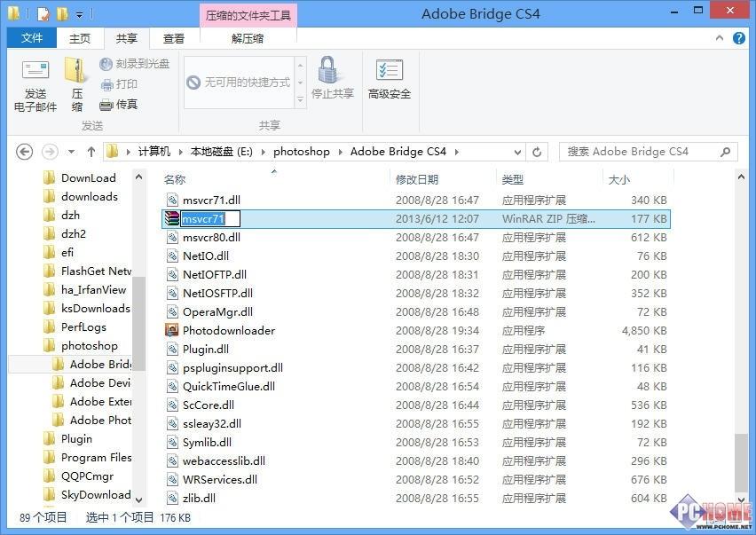Click the WinRAR icon of msvcr71 archive
Screen dimensions: 756x535
click(171, 219)
